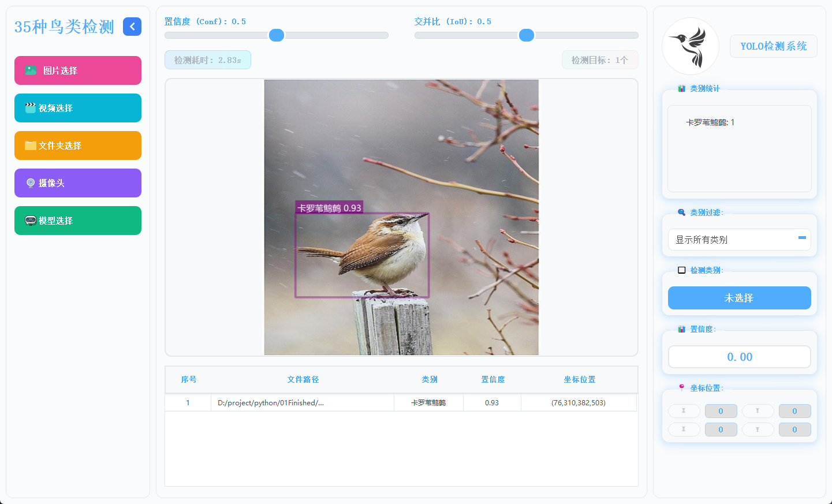
Task: Choose 文件夹选择 folder selection
Action: coord(78,145)
